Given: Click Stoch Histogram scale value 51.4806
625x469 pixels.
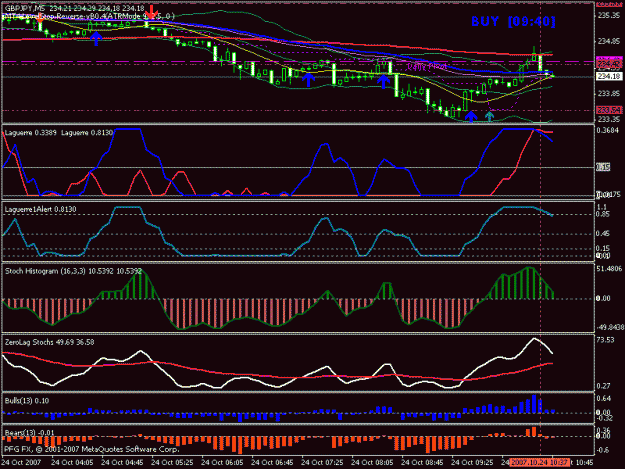Looking at the screenshot, I should (609, 269).
